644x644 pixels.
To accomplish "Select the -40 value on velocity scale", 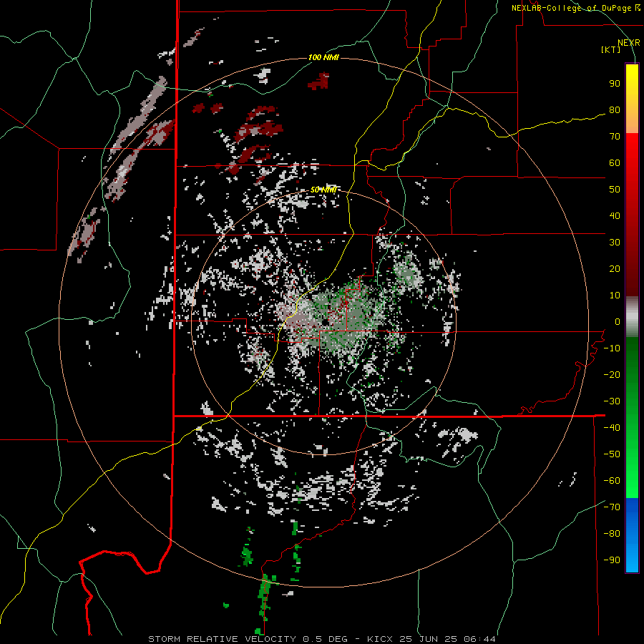I will click(612, 428).
